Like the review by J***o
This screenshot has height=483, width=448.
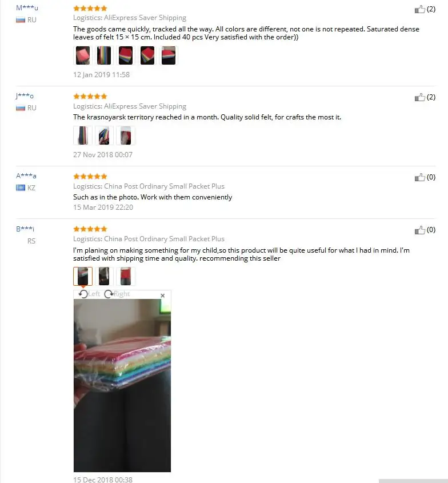[419, 98]
